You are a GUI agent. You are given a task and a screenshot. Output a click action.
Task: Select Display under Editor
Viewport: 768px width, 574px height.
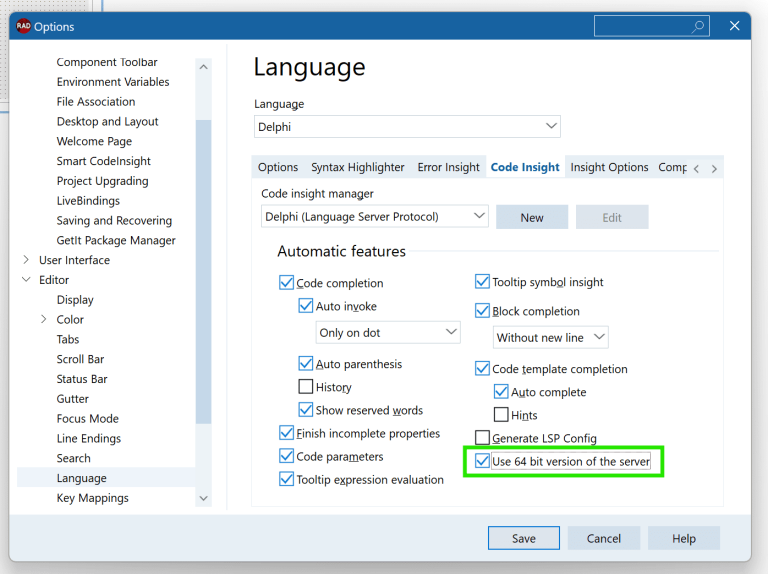[x=75, y=300]
